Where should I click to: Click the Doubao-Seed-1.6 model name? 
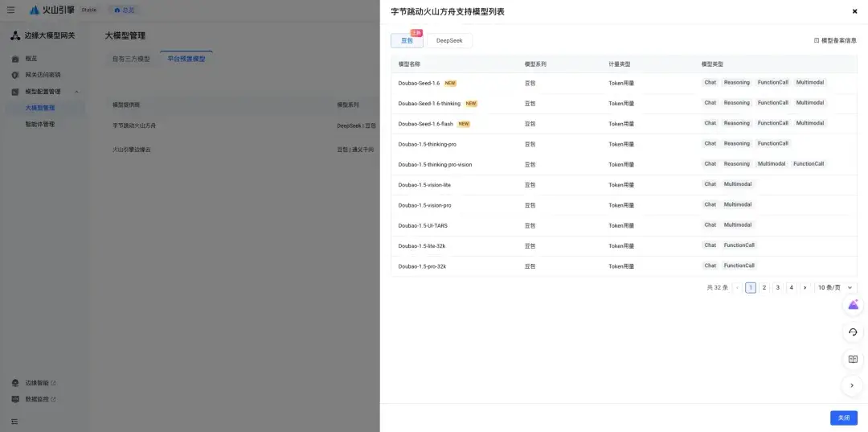click(x=419, y=83)
